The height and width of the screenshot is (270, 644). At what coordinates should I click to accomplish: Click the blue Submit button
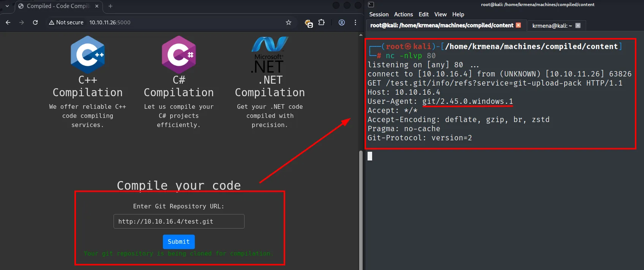pos(179,242)
